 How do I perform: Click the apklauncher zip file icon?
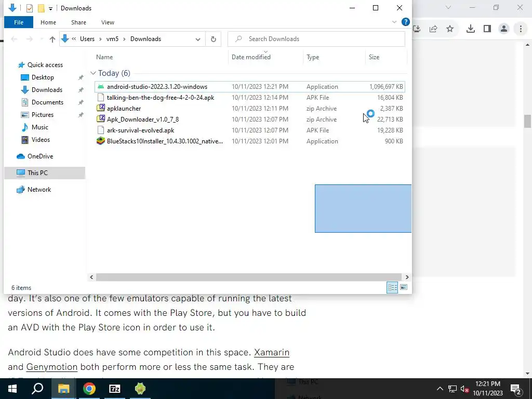(100, 108)
